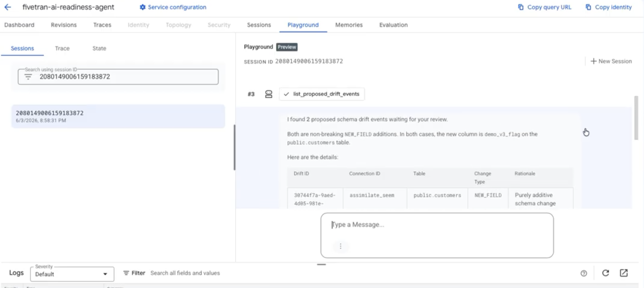Viewport: 644px width, 288px height.
Task: Open the Traces tab
Action: [102, 25]
